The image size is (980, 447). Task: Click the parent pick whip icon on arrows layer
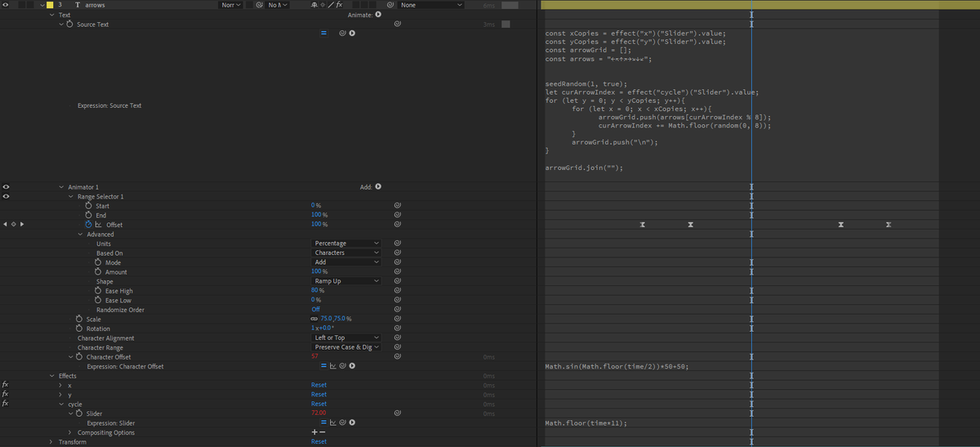[390, 5]
